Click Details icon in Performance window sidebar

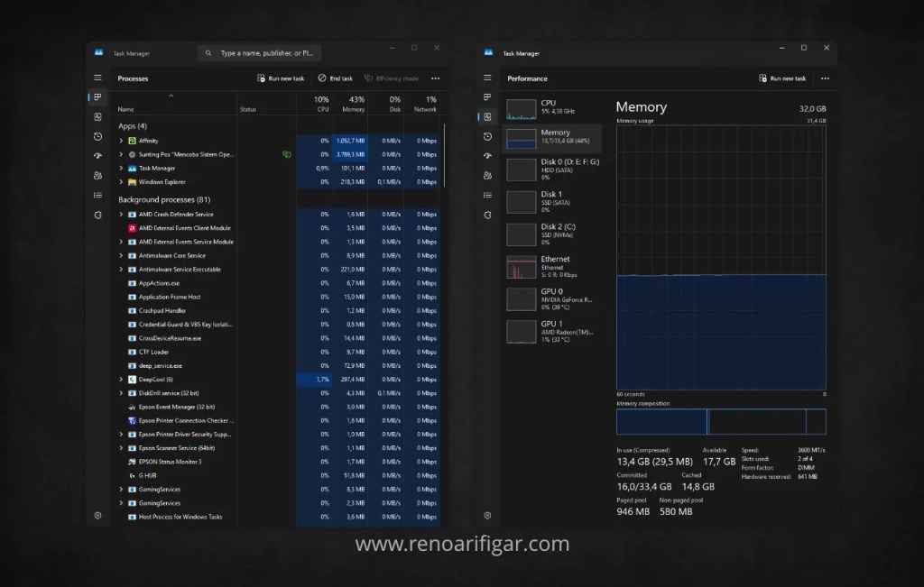487,195
